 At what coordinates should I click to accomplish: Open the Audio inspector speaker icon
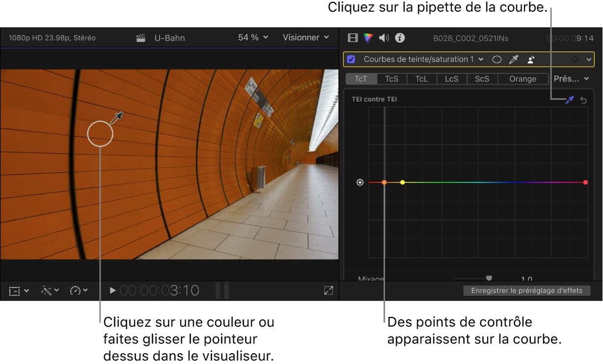tap(384, 38)
